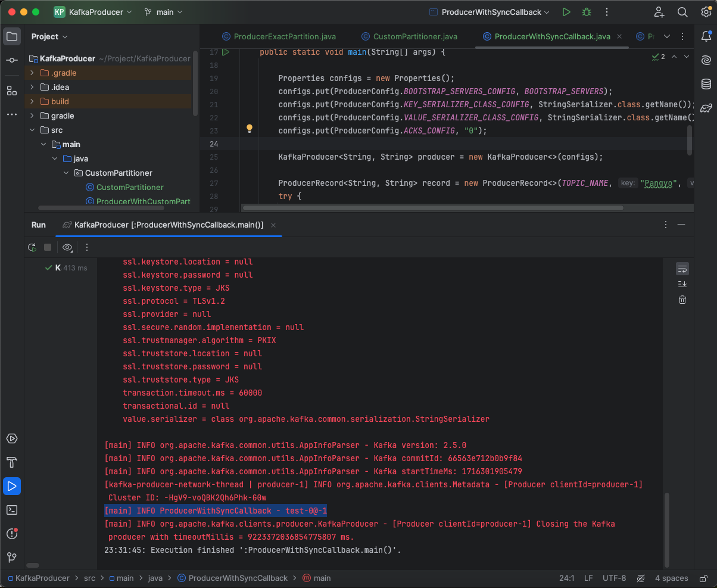Clear console output with trash icon
717x588 pixels.
pos(682,300)
